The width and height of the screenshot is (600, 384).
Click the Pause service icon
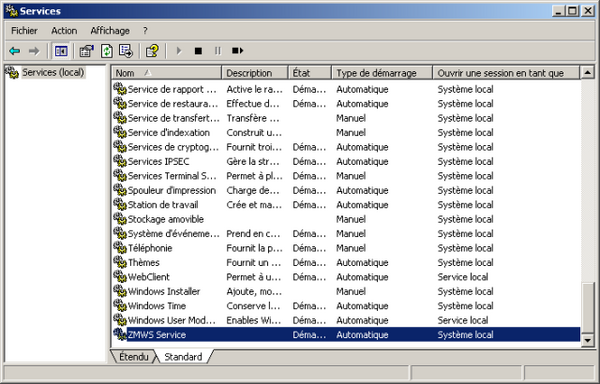click(x=218, y=50)
